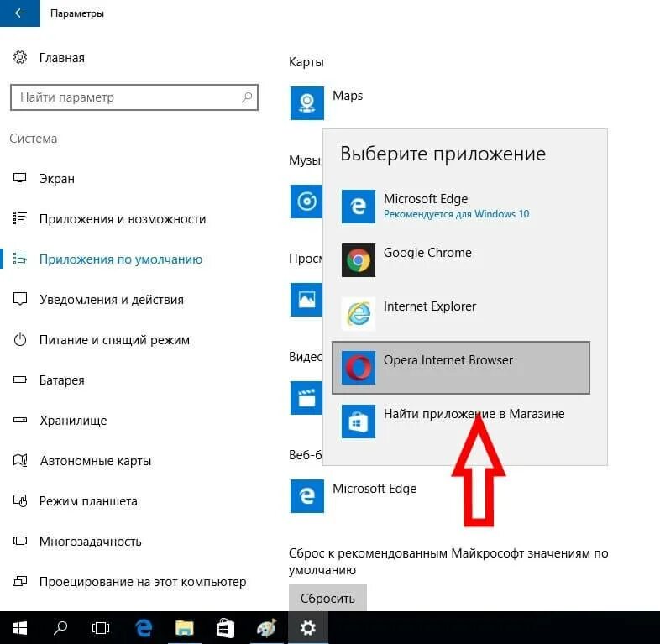The image size is (660, 644).
Task: Click the video player default app icon
Action: 306,398
